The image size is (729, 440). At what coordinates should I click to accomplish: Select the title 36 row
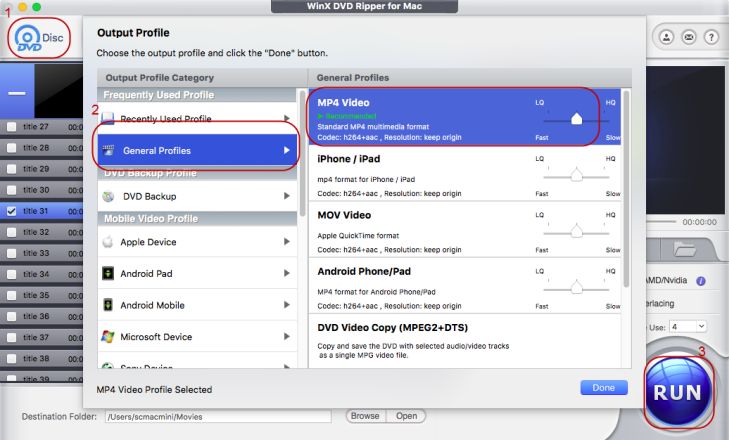41,316
